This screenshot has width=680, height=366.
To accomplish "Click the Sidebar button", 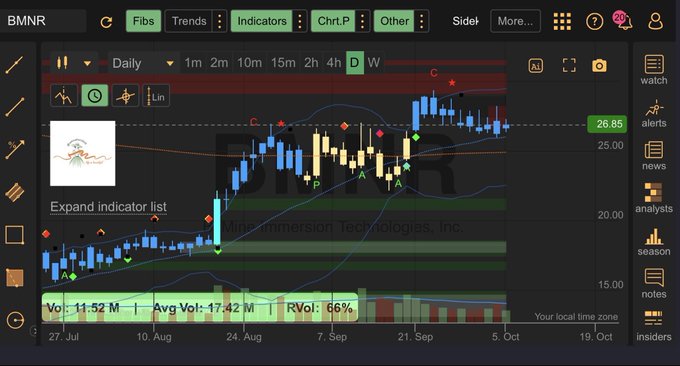I will click(465, 21).
